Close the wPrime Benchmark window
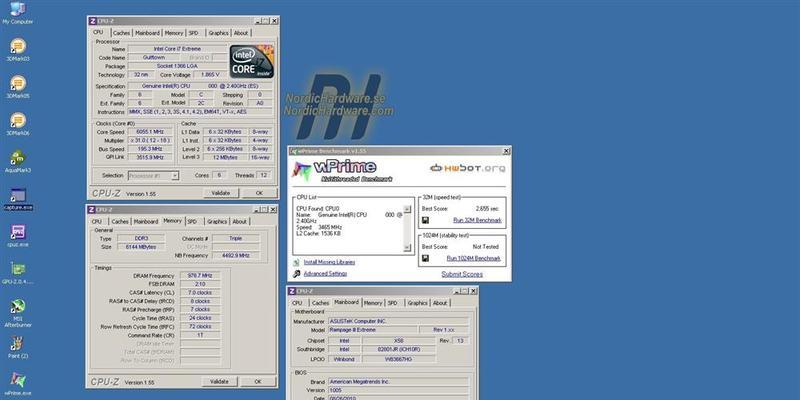 tap(506, 151)
